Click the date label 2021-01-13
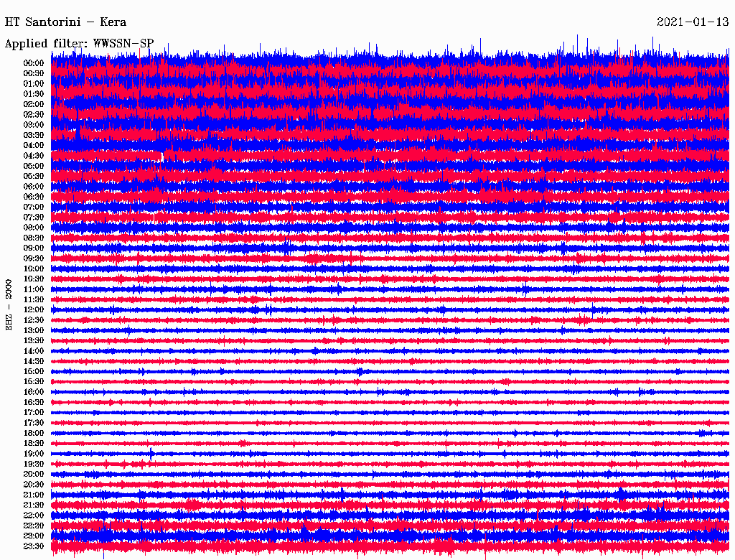Image resolution: width=735 pixels, height=560 pixels. tap(693, 22)
